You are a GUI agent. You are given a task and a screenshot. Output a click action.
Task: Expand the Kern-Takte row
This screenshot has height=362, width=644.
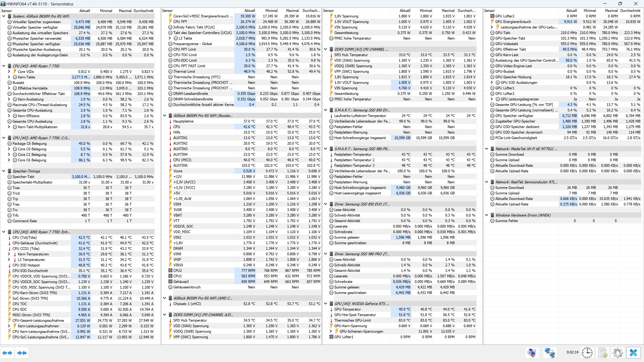click(9, 77)
